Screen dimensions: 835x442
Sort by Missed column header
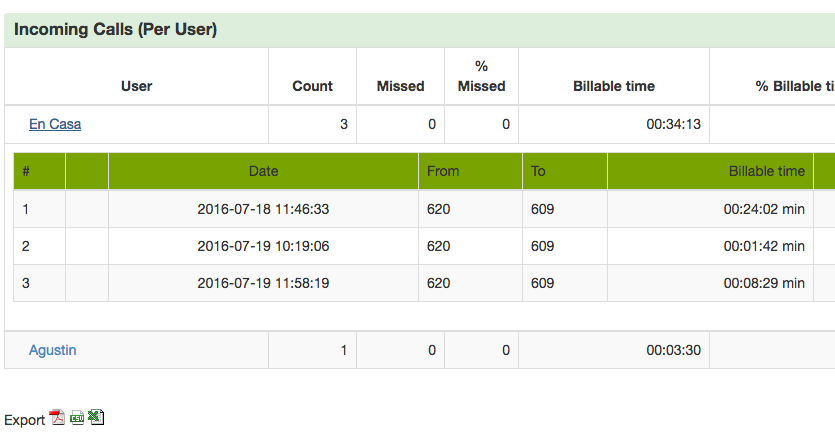(x=400, y=86)
